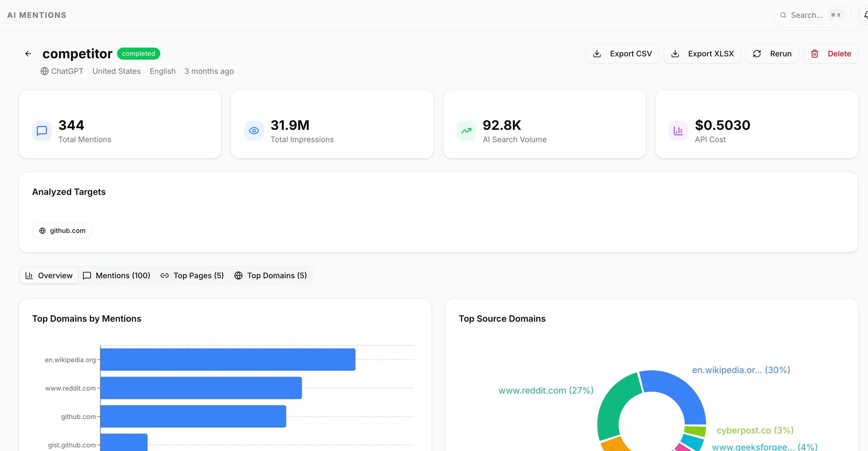Click the Top Domains by Mentions heading

click(x=86, y=319)
